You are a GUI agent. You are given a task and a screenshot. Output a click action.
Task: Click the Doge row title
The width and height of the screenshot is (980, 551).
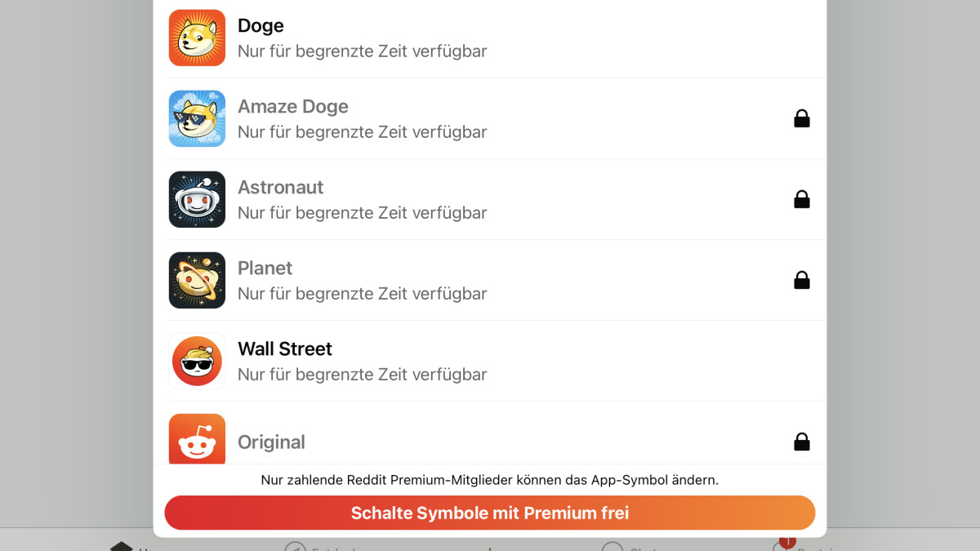[x=261, y=26]
